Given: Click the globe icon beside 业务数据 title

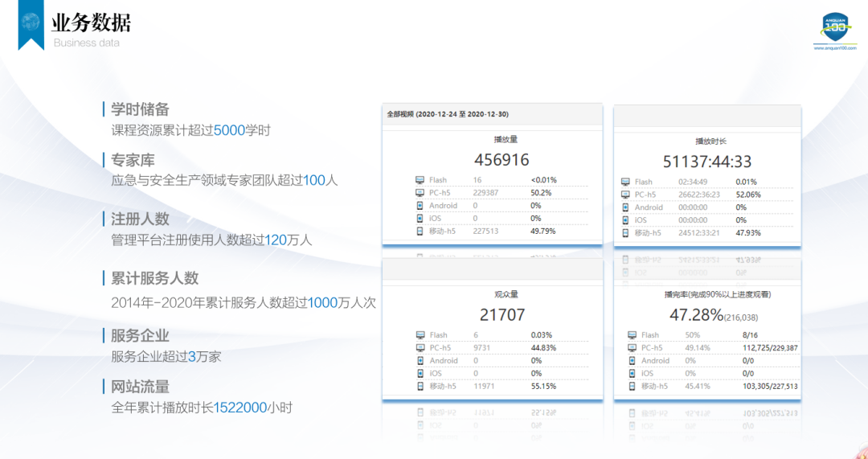Looking at the screenshot, I should coord(31,23).
